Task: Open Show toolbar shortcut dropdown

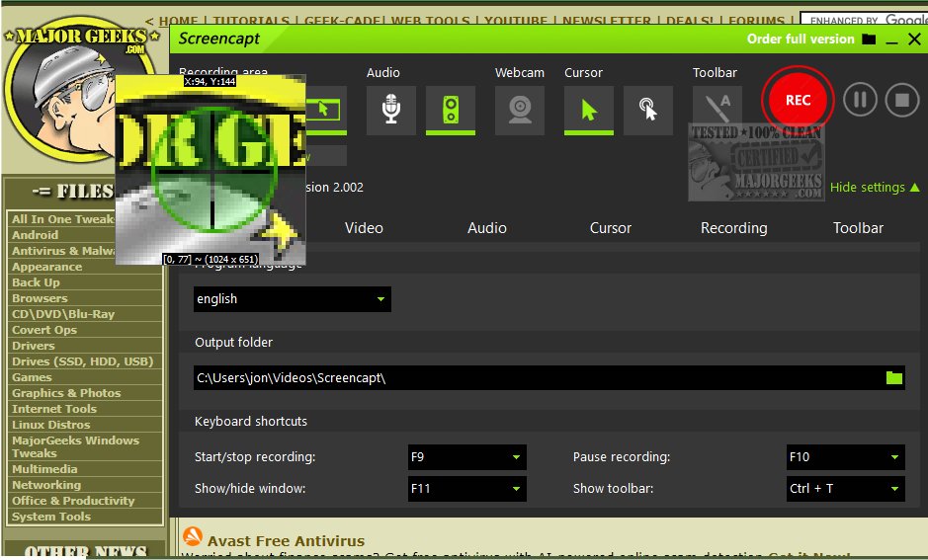Action: pyautogui.click(x=846, y=489)
